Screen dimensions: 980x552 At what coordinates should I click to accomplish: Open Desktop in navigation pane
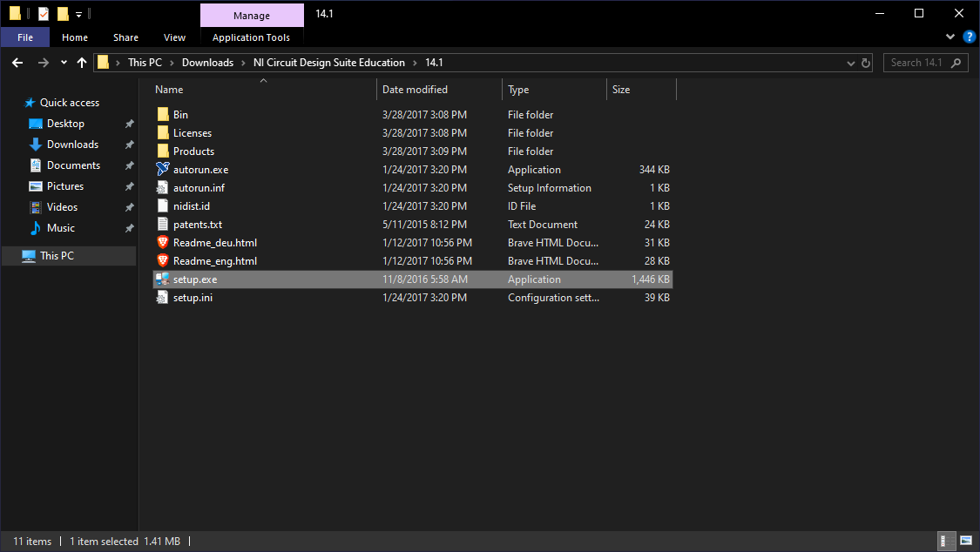(x=65, y=124)
